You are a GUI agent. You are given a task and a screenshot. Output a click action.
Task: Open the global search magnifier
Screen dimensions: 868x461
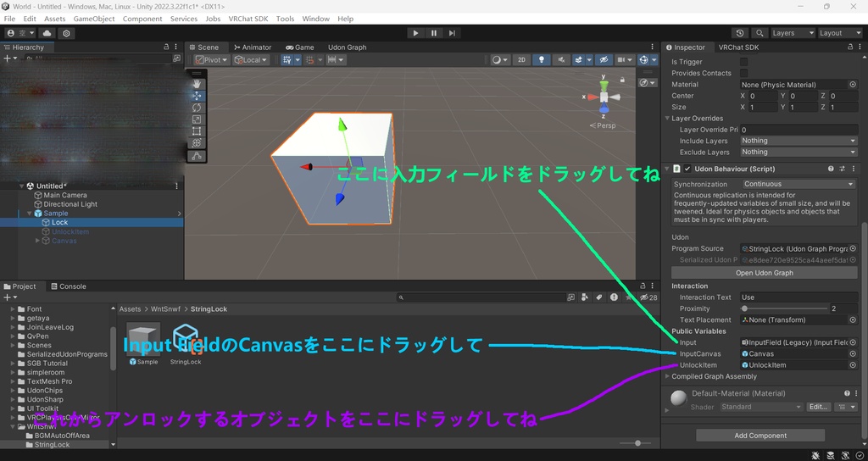(760, 33)
